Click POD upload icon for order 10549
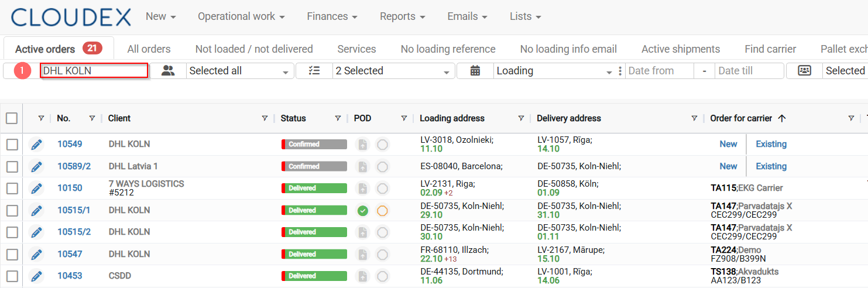Viewport: 868px width, 288px height. (363, 145)
